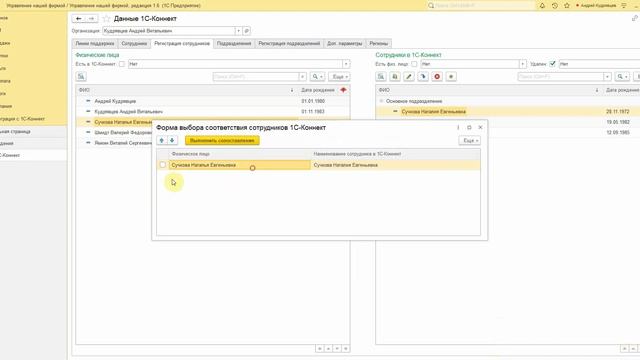The image size is (640, 360).
Task: Move row down in the matching dialog
Action: pos(172,140)
